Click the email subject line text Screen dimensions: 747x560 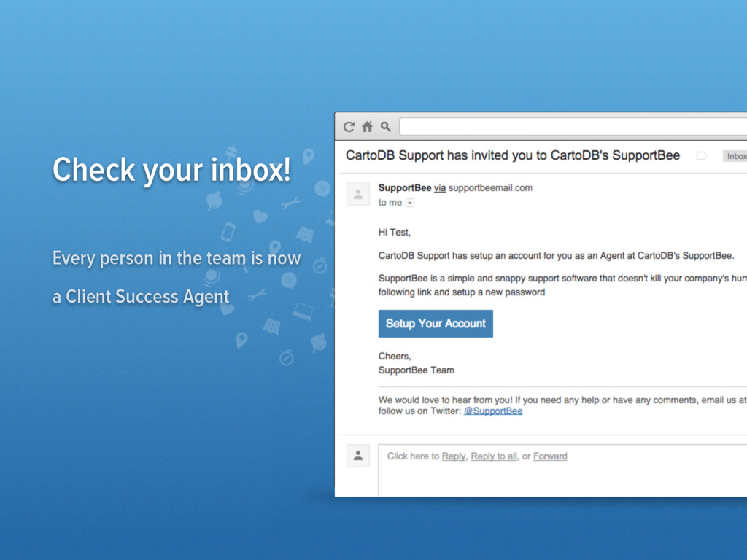click(513, 156)
